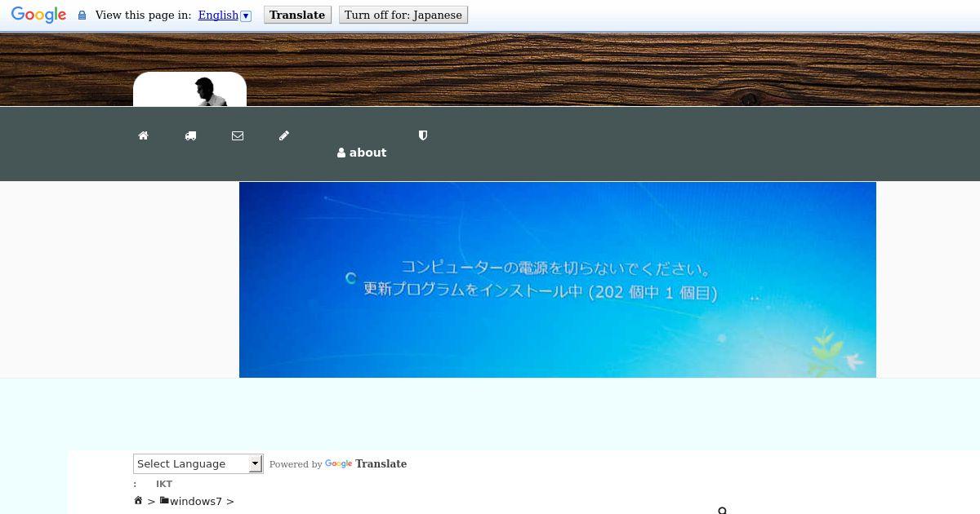Click the truck icon in the navigation bar
The image size is (980, 514).
point(190,135)
